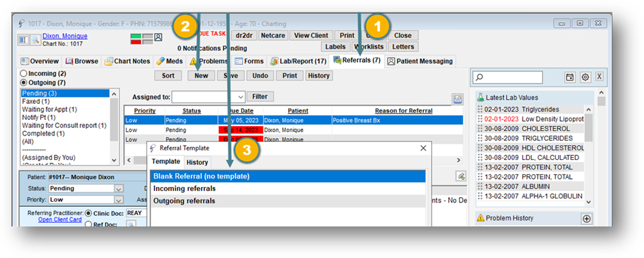
Task: Click the New referral button
Action: [x=202, y=75]
